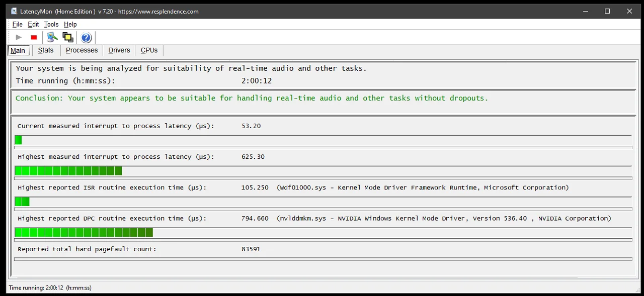Open help with the blue question mark icon
This screenshot has width=644, height=296.
(x=86, y=37)
